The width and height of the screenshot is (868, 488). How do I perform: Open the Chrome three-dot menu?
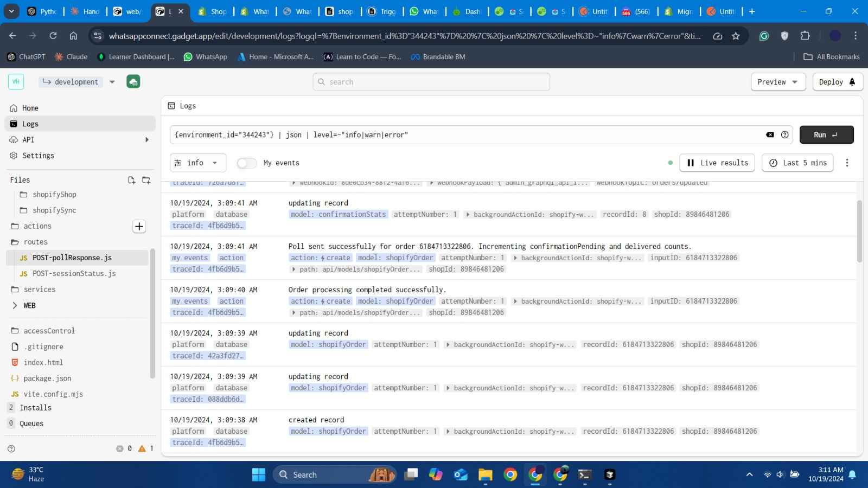[856, 36]
